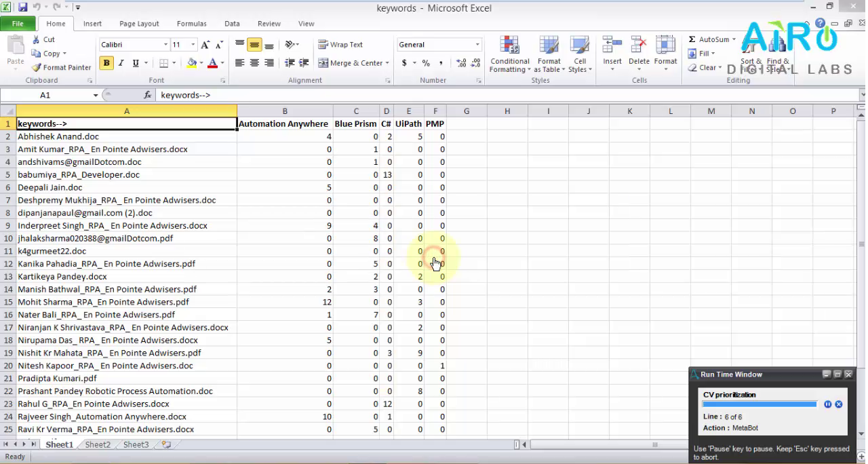Click the Increase Decimal icon
This screenshot has height=464, width=868.
tap(461, 63)
